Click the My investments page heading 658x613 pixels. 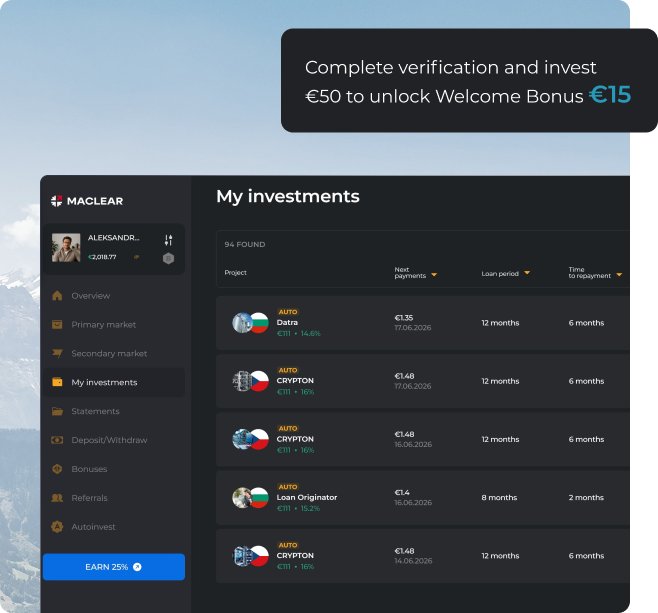(x=288, y=196)
